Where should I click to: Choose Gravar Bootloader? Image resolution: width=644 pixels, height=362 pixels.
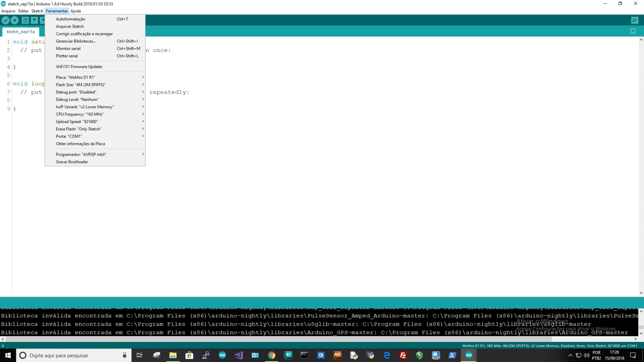click(95, 162)
